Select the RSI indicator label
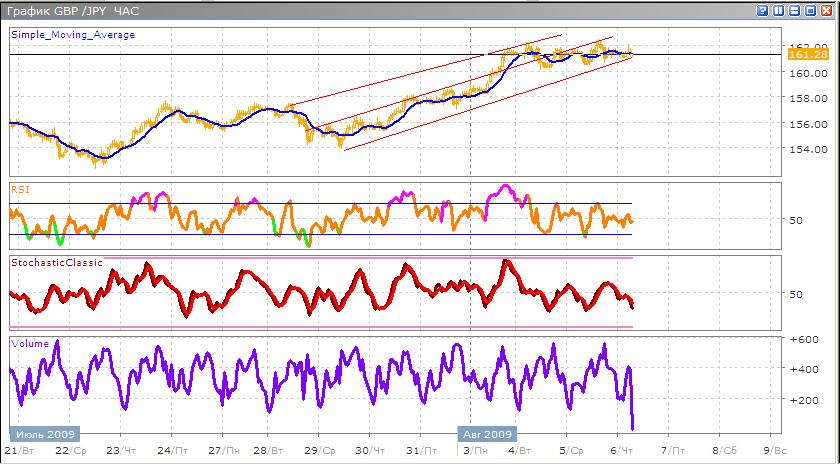 point(20,187)
